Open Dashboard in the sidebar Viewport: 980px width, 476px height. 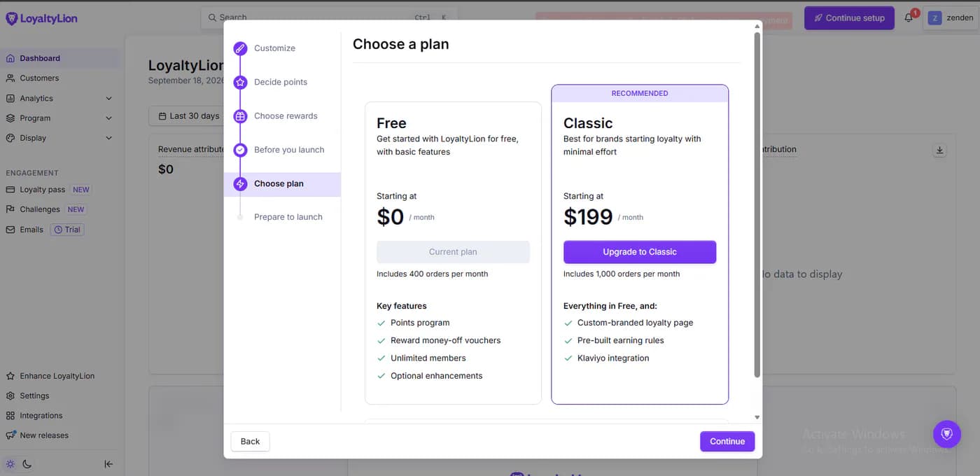[62, 58]
